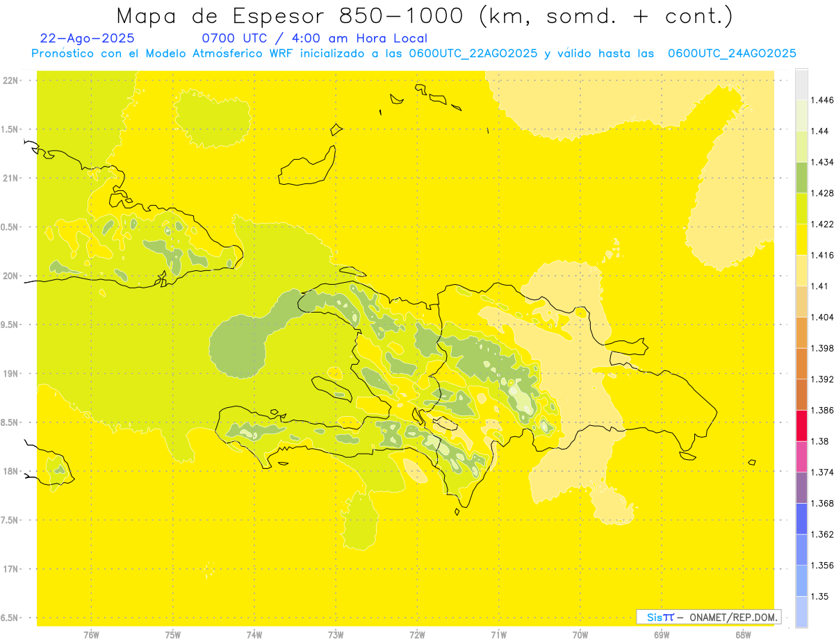This screenshot has width=834, height=644.
Task: Click the purple swatch between 1.368 and 1.374
Action: 801,488
